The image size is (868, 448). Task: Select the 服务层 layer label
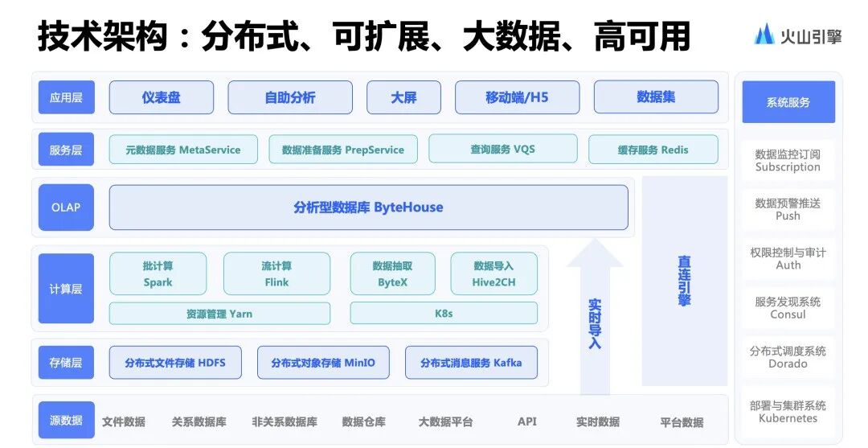pos(66,150)
